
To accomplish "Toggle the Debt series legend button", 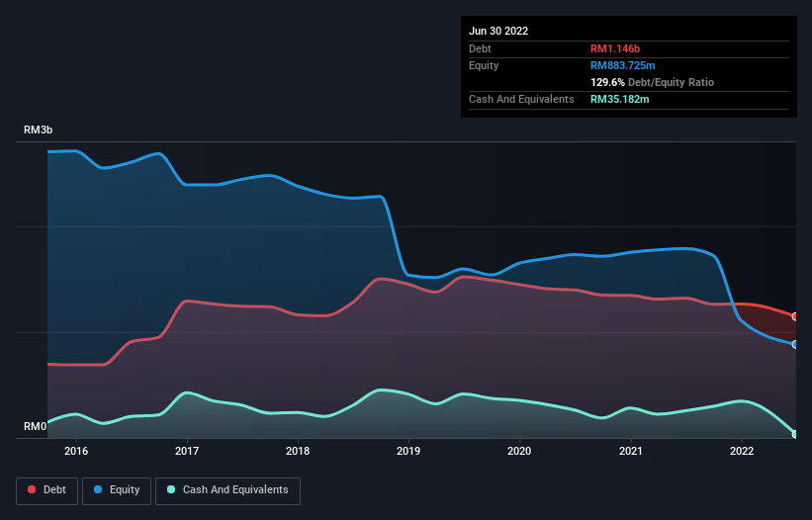I will [x=46, y=490].
